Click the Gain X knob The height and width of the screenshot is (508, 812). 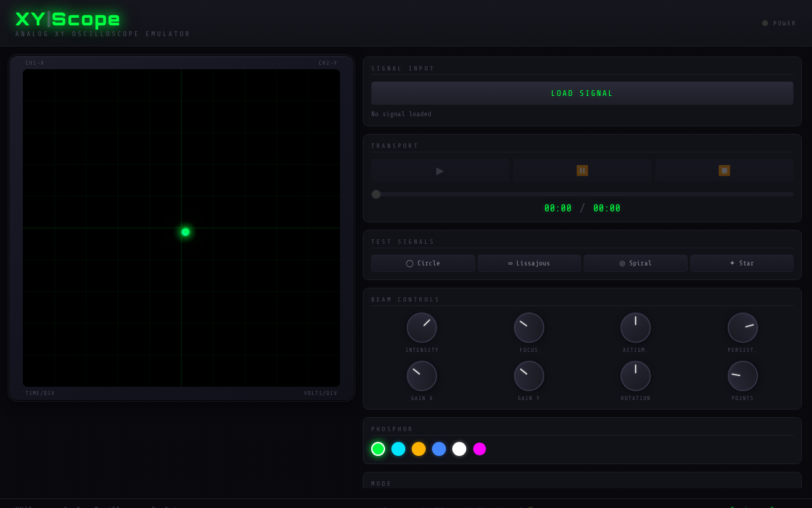(x=422, y=376)
